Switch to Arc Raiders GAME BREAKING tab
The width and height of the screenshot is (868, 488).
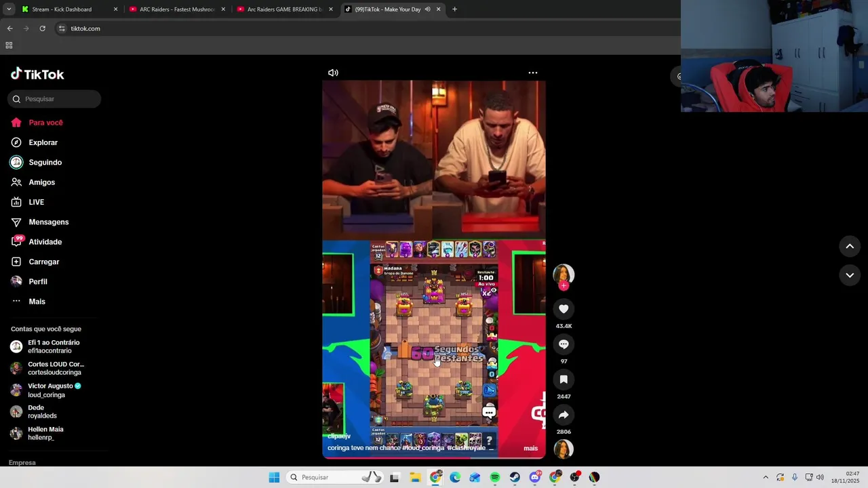[x=285, y=9]
